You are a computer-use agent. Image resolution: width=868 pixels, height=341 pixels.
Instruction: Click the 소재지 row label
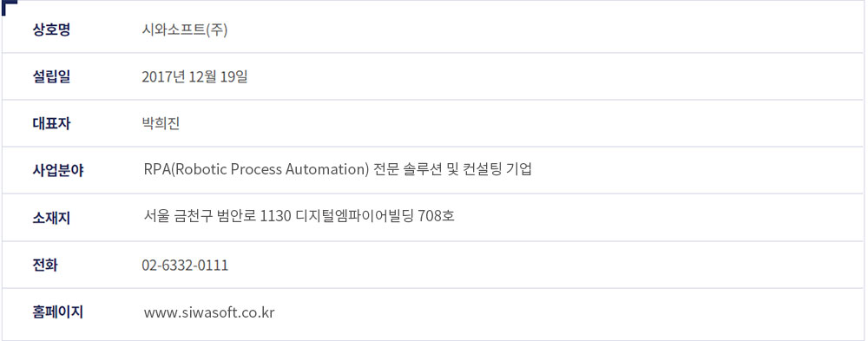click(x=51, y=218)
